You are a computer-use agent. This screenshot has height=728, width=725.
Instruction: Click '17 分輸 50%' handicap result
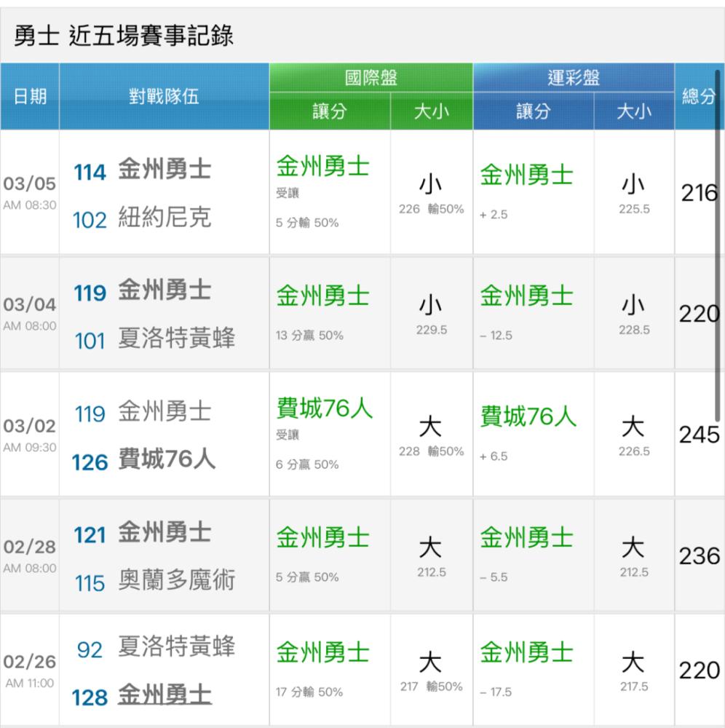(x=309, y=692)
